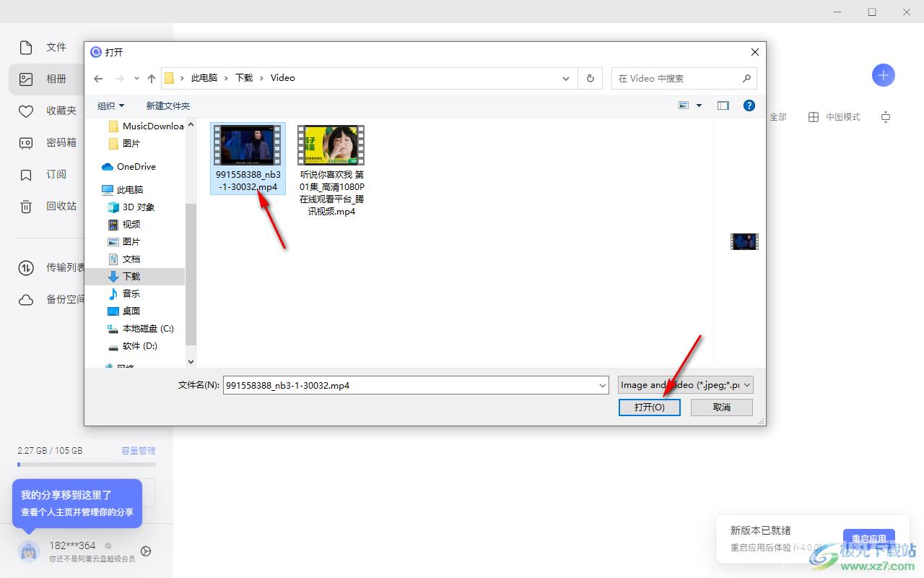This screenshot has width=924, height=578.
Task: Open 容量管理 link
Action: point(139,450)
